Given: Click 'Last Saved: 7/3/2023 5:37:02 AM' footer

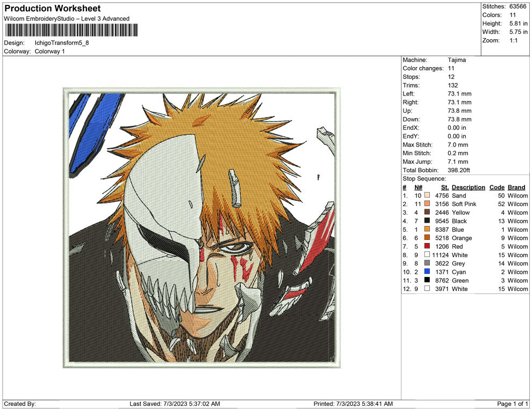Looking at the screenshot, I should 175,404.
